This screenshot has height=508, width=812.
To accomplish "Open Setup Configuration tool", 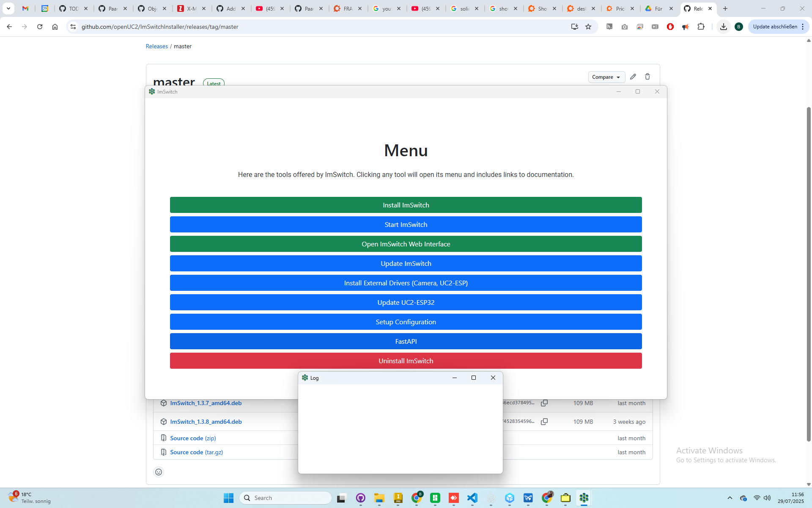I will (406, 322).
